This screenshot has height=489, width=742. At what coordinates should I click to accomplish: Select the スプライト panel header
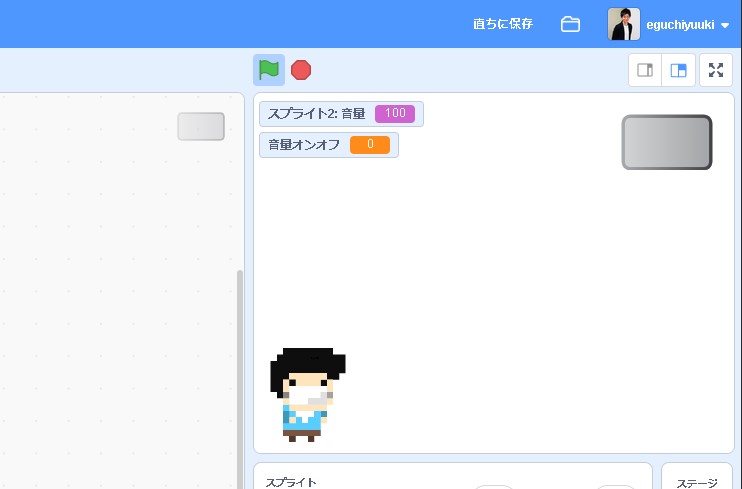[x=291, y=482]
